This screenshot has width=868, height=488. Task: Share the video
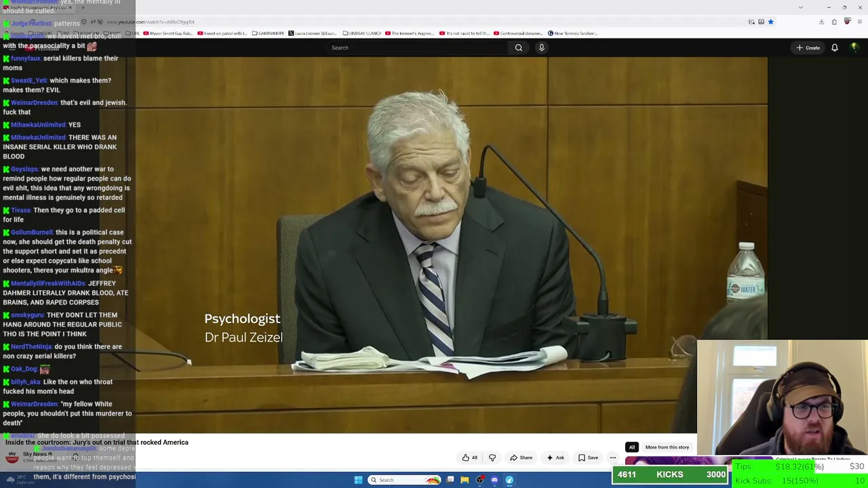[521, 457]
